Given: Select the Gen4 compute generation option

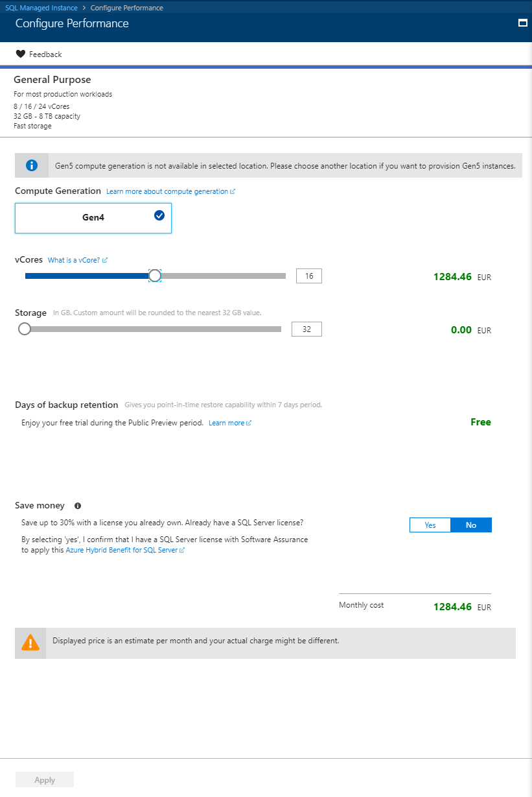Looking at the screenshot, I should [x=93, y=218].
